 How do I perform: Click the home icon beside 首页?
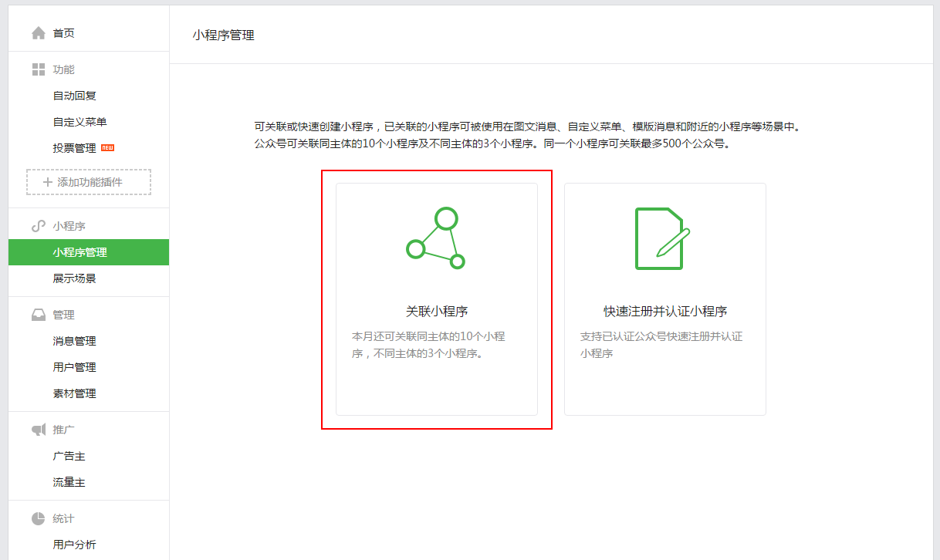tap(39, 33)
